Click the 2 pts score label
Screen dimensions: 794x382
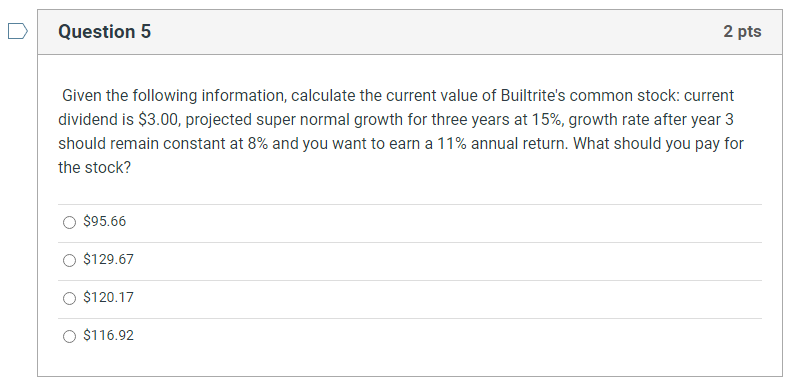tap(742, 31)
